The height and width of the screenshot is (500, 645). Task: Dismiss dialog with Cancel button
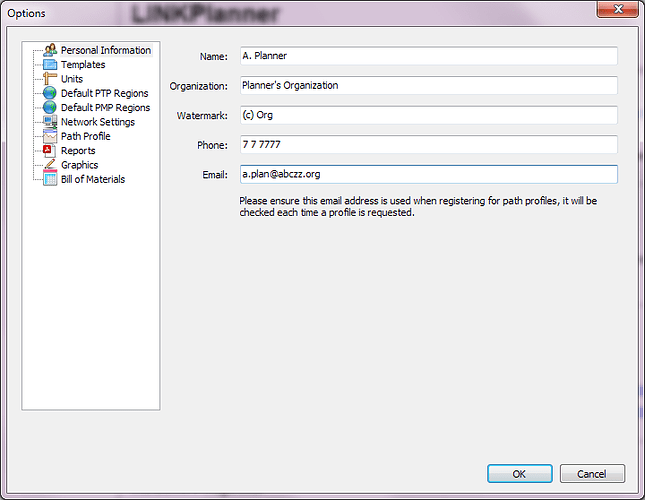(x=592, y=474)
